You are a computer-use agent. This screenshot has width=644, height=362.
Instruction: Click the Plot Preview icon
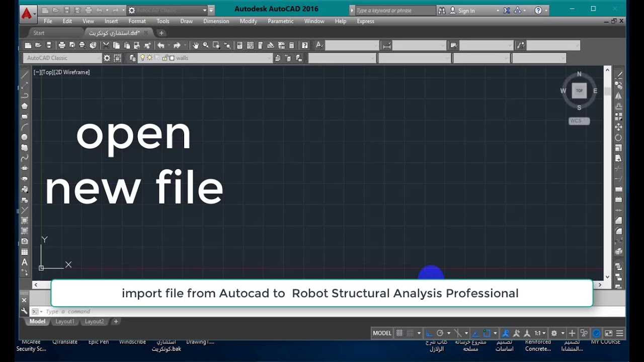(72, 45)
